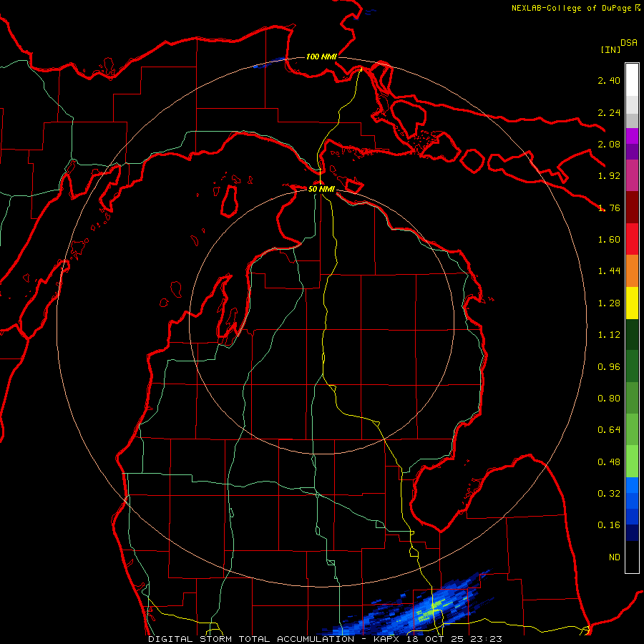Click the 1.92 legend value
Viewport: 644px width, 644px height.
coord(609,176)
